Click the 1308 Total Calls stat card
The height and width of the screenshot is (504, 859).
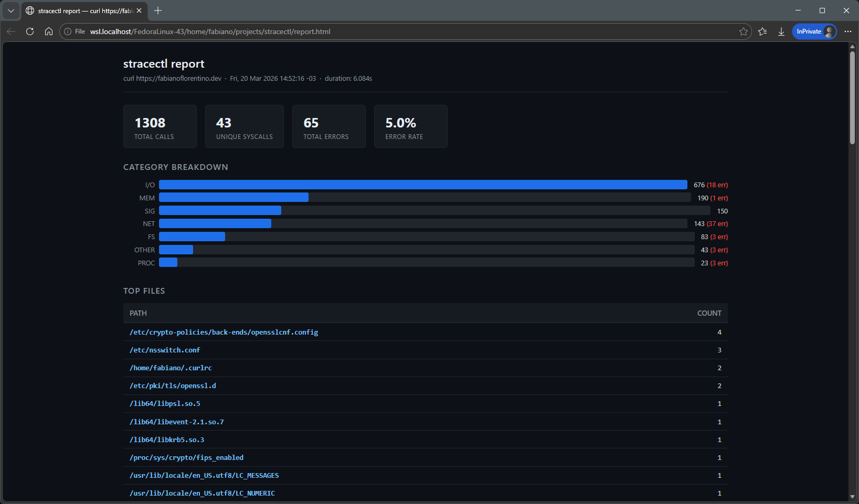(160, 126)
